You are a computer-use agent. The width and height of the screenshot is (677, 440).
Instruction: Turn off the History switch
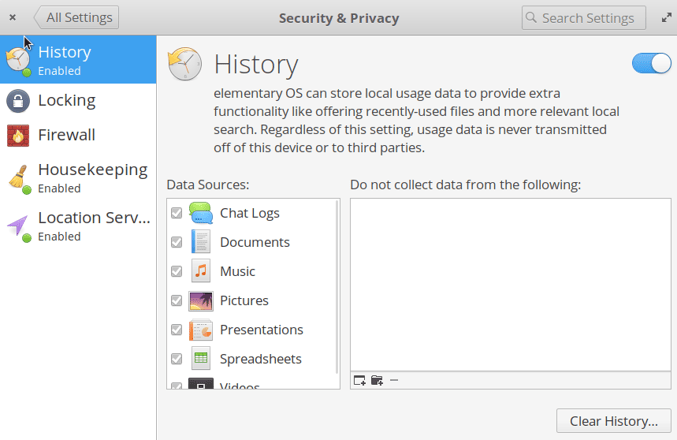click(651, 64)
